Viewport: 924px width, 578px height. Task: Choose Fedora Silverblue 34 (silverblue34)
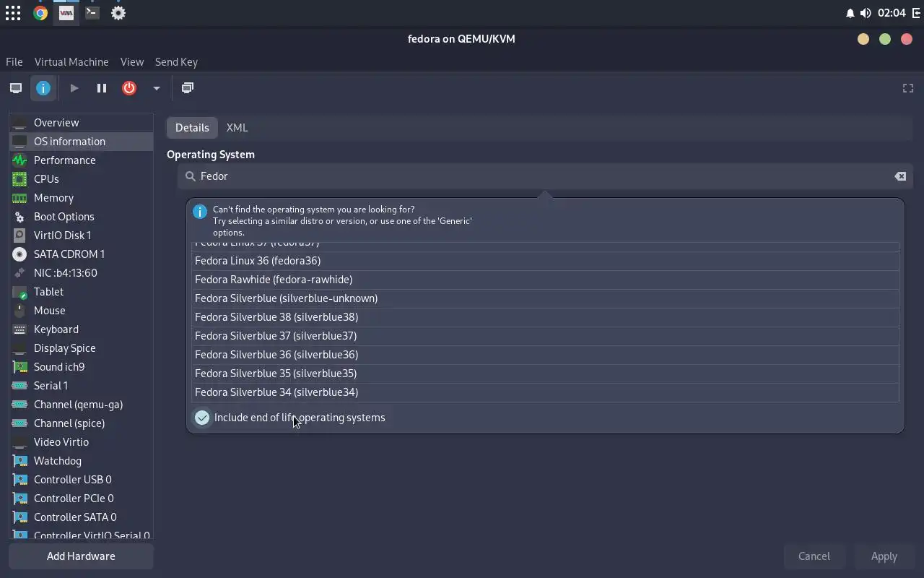[x=545, y=392]
